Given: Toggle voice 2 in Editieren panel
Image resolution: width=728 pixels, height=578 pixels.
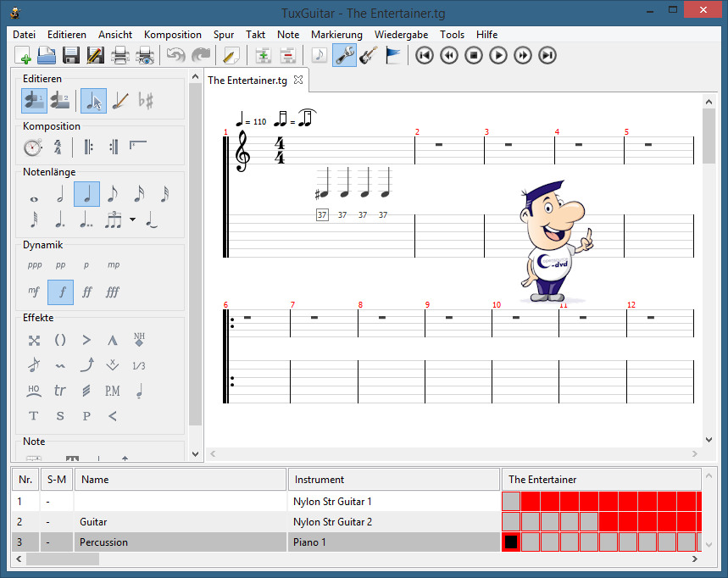Looking at the screenshot, I should coord(59,101).
